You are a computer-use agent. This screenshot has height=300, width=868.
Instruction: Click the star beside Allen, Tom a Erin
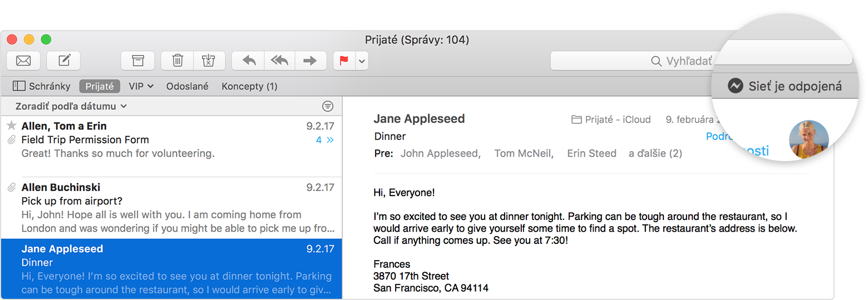[x=11, y=126]
